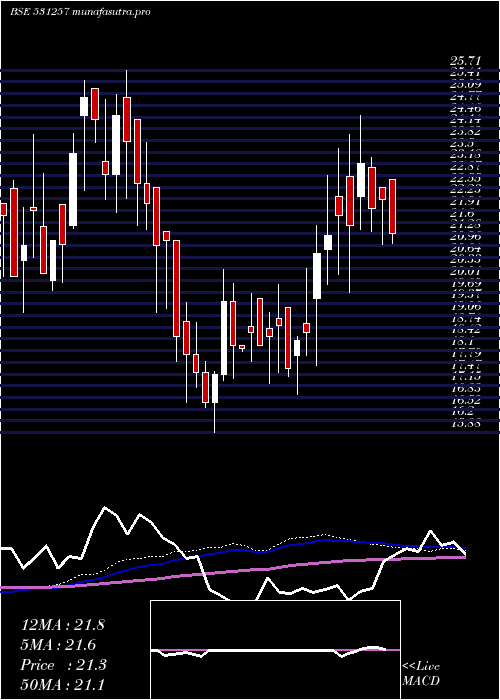
Task: Click the Price : 21.3 value
Action: click(x=63, y=665)
